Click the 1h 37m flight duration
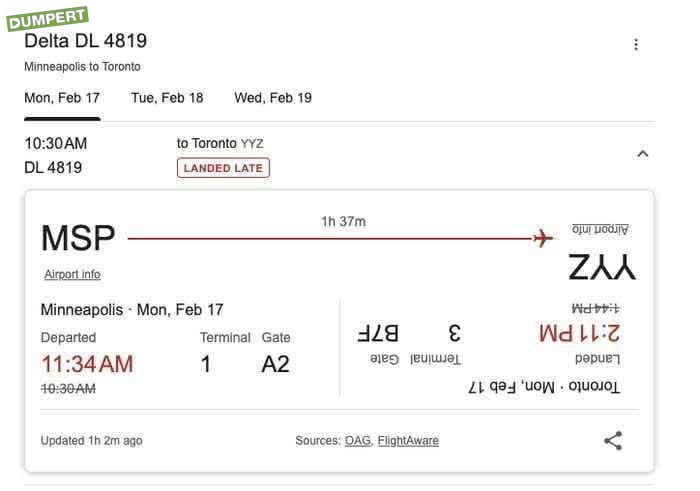The image size is (700, 491). click(x=343, y=221)
